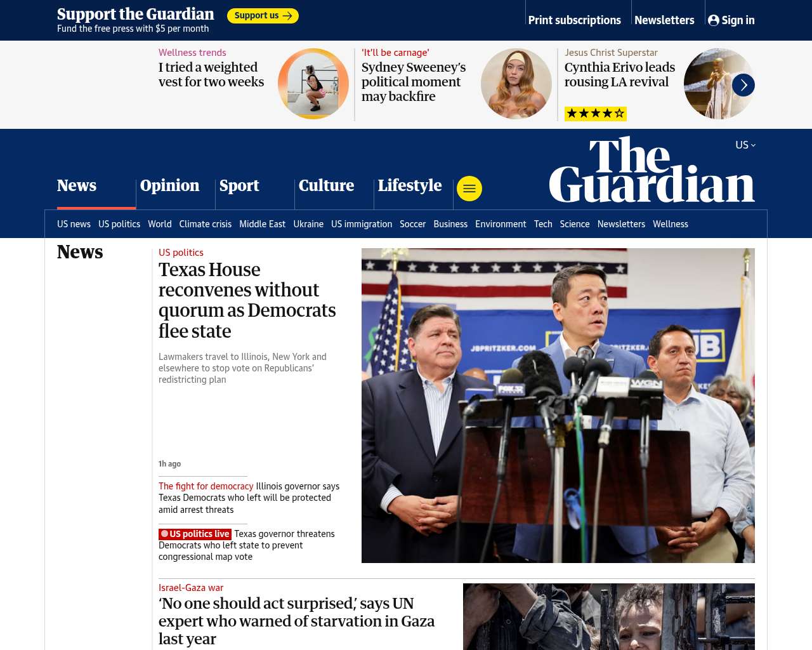Click the press conference main photo
This screenshot has width=812, height=650.
[558, 406]
